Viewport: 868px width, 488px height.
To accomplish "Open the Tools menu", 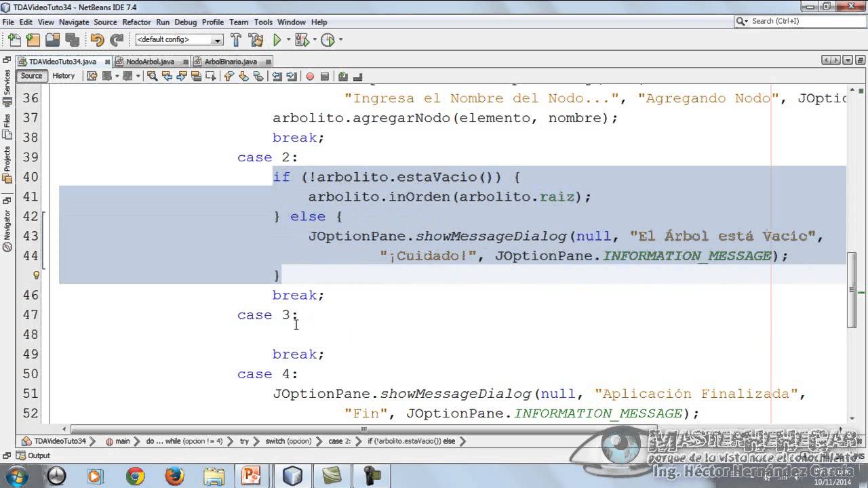I will point(263,22).
